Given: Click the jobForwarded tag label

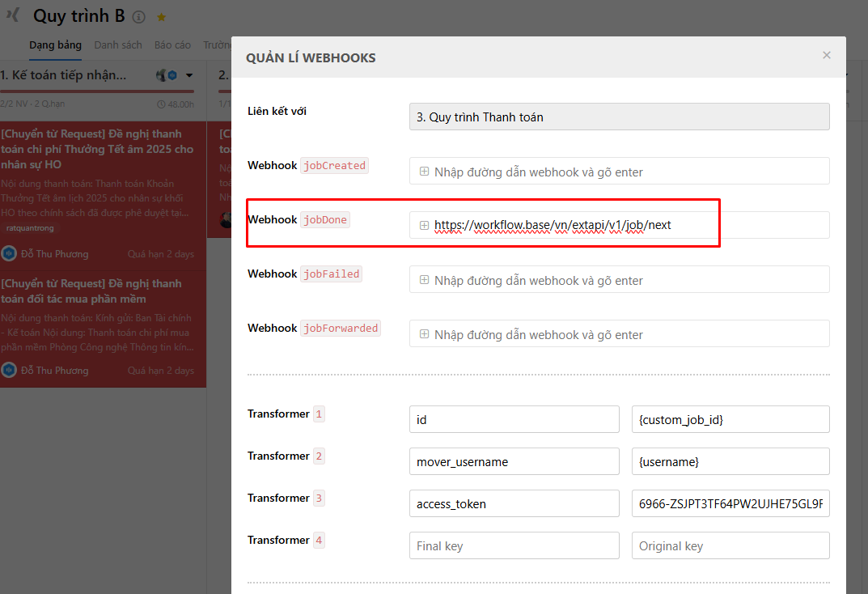Looking at the screenshot, I should [x=341, y=329].
